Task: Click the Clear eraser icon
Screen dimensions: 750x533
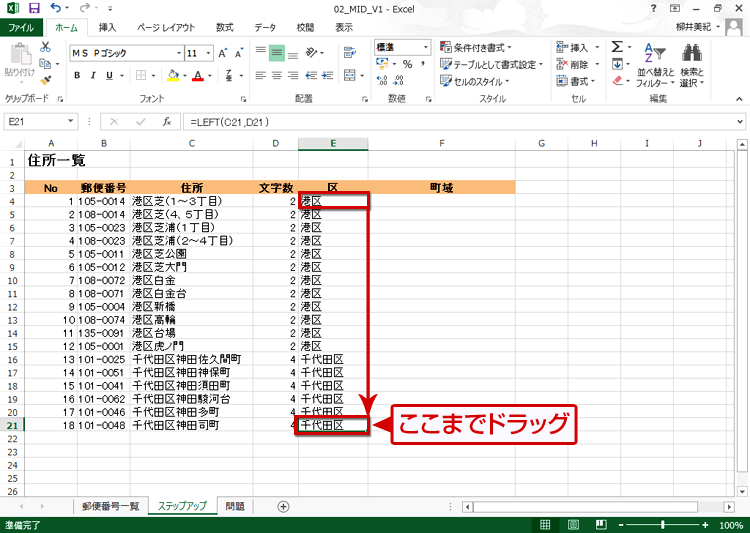Action: click(x=618, y=80)
